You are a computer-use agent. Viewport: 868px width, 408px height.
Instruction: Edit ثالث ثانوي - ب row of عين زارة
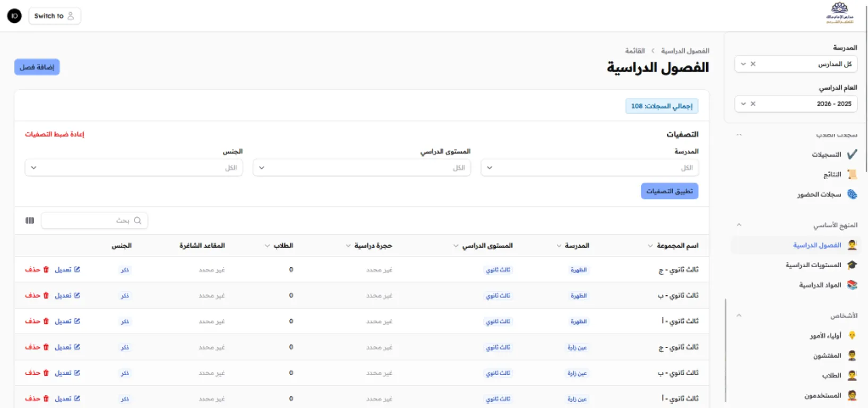67,373
